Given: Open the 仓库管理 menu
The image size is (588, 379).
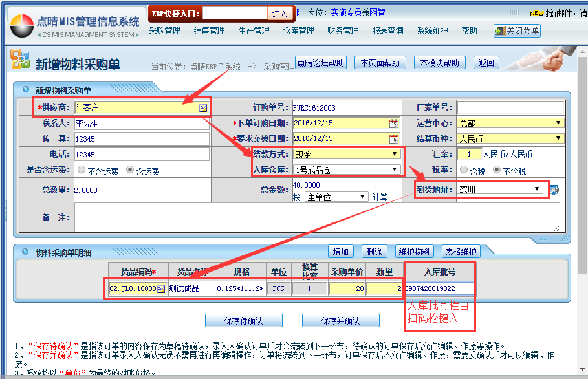Looking at the screenshot, I should [x=298, y=30].
